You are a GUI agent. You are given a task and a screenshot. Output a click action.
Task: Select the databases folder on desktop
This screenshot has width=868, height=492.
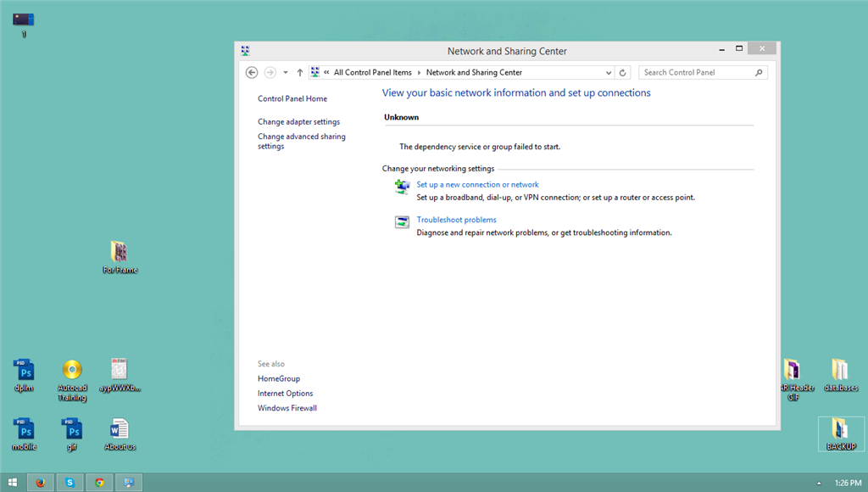[840, 376]
